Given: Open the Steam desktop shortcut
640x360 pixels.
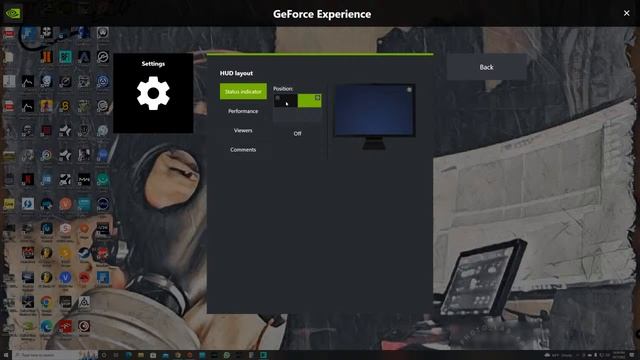Looking at the screenshot, I should [84, 253].
